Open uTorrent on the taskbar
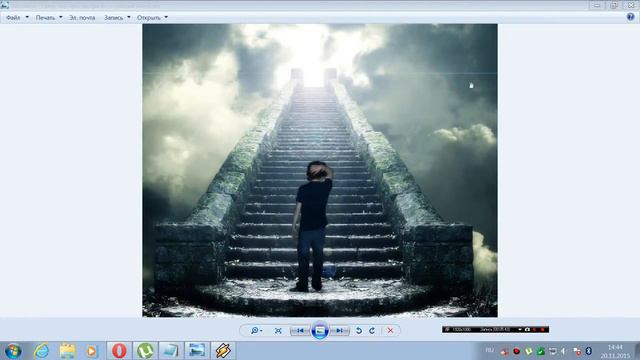 click(145, 351)
